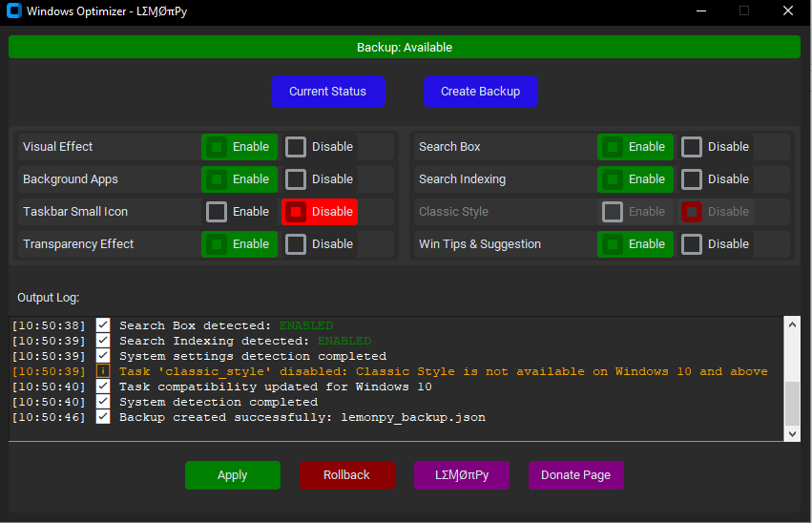
Task: Click the red Rollback button
Action: pos(346,475)
